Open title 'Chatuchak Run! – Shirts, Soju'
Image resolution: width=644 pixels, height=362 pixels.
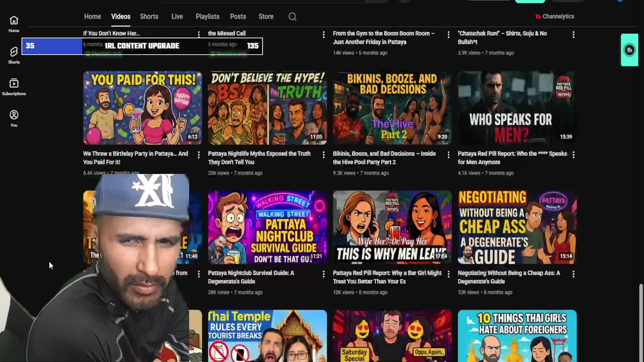click(x=502, y=38)
